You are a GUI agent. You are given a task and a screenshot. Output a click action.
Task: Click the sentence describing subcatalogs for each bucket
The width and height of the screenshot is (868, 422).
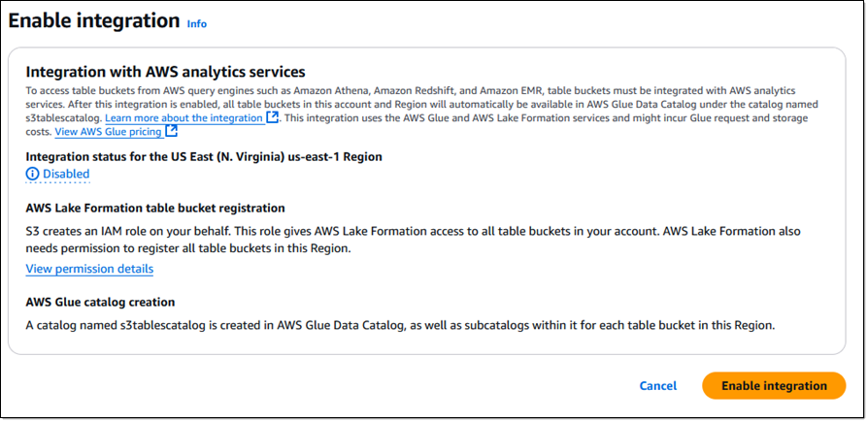coord(400,325)
